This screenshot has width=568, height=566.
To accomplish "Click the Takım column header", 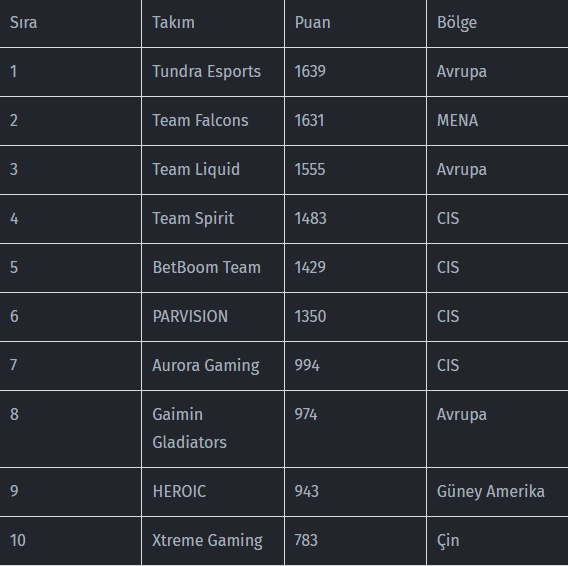I will click(173, 22).
